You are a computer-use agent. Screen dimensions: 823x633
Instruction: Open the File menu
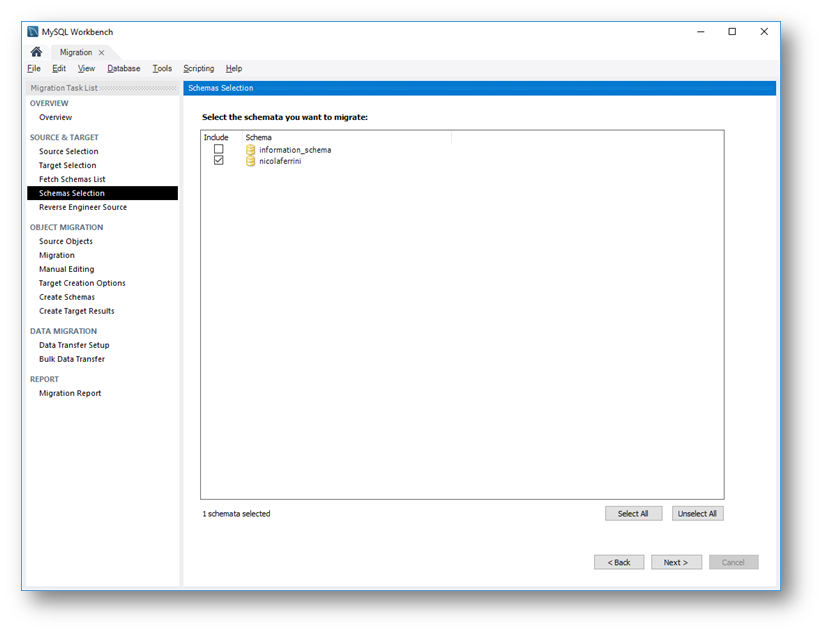(34, 68)
